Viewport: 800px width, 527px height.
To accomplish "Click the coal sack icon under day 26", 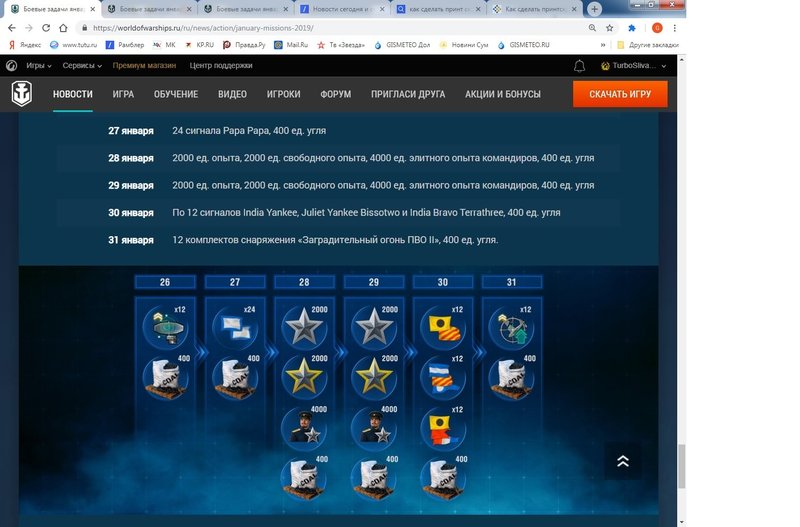I will (166, 377).
